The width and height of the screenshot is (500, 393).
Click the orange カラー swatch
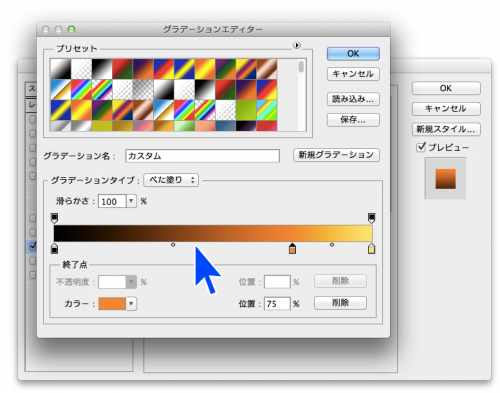[x=112, y=304]
